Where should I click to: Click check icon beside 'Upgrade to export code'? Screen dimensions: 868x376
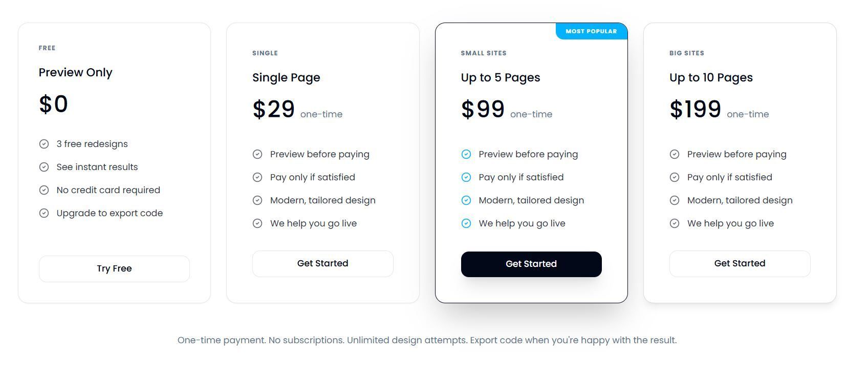tap(44, 213)
